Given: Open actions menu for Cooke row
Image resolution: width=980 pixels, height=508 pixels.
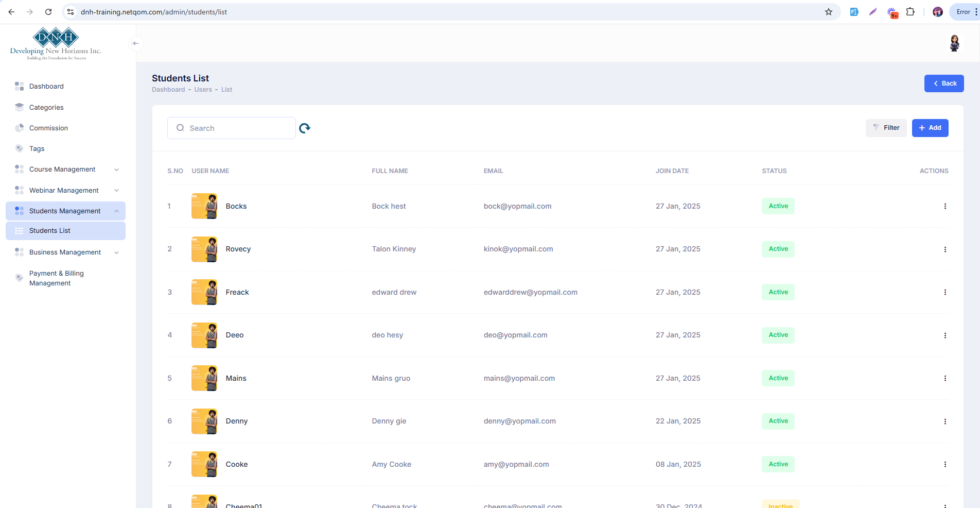Looking at the screenshot, I should tap(945, 464).
